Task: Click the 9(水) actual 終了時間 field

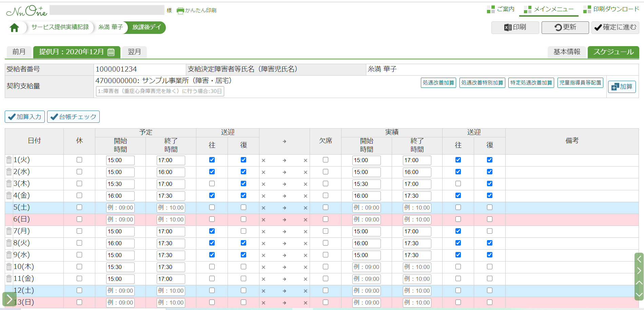Action: tap(416, 255)
